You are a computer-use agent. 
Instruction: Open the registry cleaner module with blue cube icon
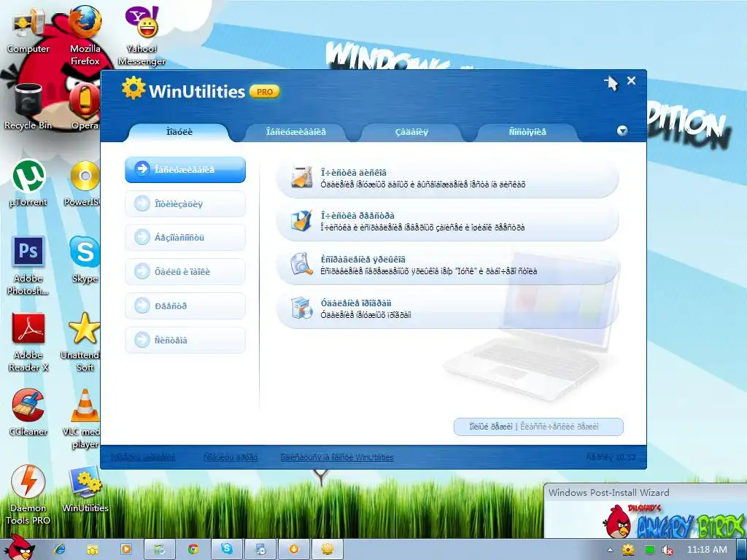click(447, 222)
